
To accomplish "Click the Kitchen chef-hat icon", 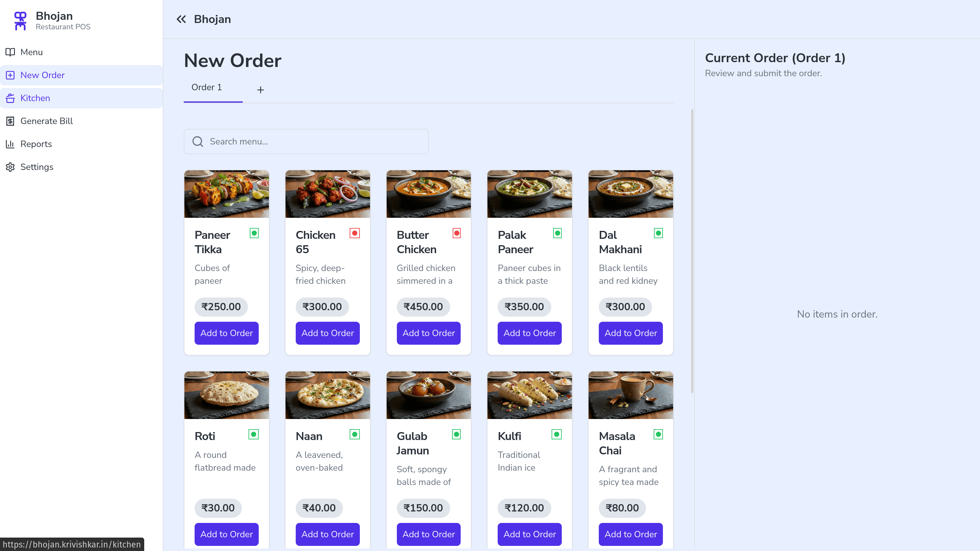I will click(x=10, y=98).
